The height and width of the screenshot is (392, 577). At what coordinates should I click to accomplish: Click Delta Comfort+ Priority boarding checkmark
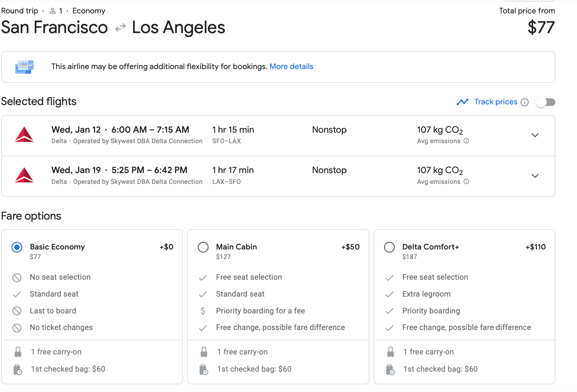pos(389,311)
